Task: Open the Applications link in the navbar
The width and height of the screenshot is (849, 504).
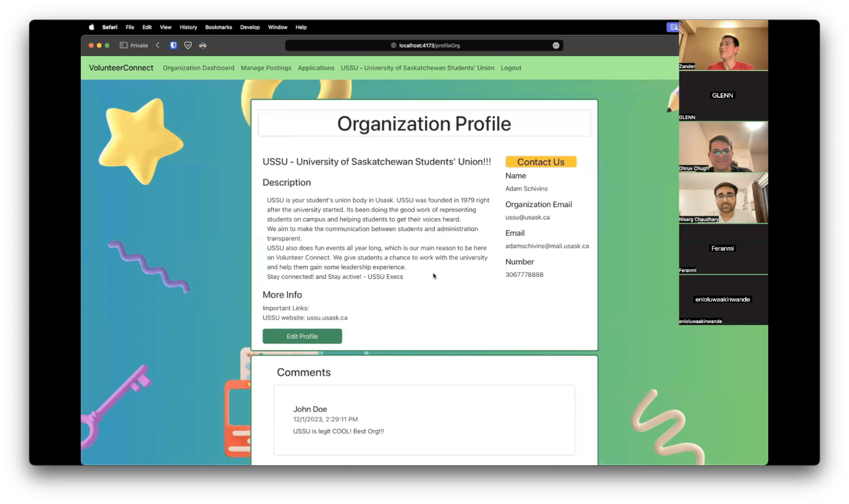Action: [x=316, y=68]
